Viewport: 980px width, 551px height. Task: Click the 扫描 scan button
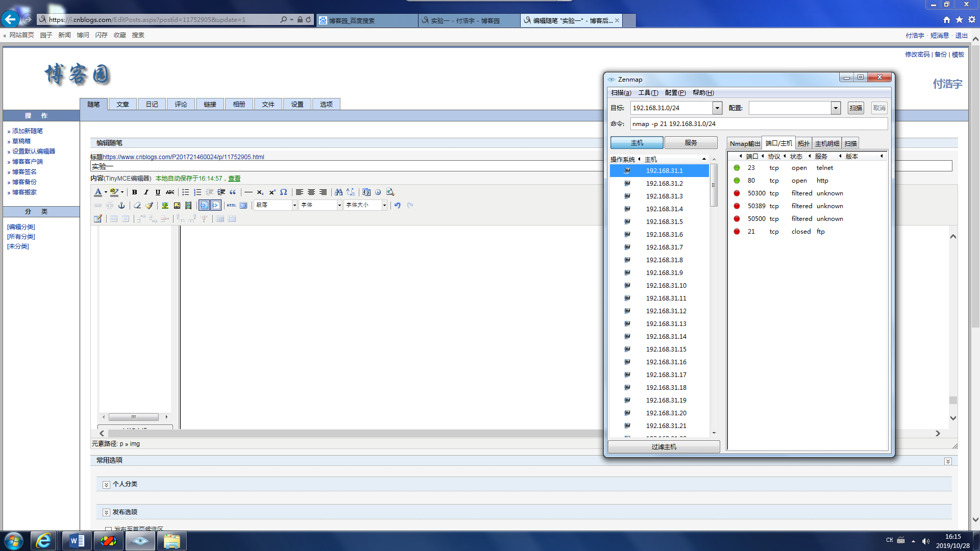point(855,108)
